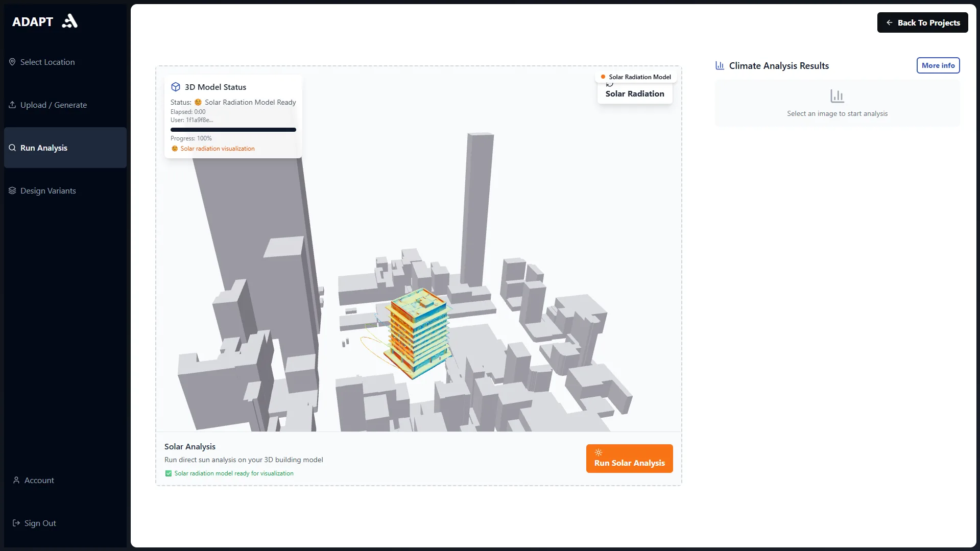Click 'Solar radiation model ready for visualization' text
The height and width of the screenshot is (551, 980).
click(234, 473)
